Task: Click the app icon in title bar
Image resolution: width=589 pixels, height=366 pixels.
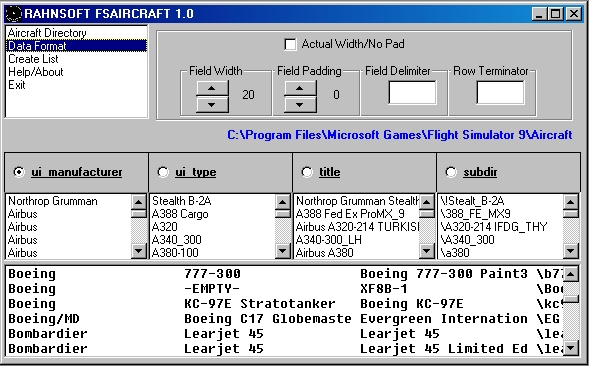Action: point(14,14)
